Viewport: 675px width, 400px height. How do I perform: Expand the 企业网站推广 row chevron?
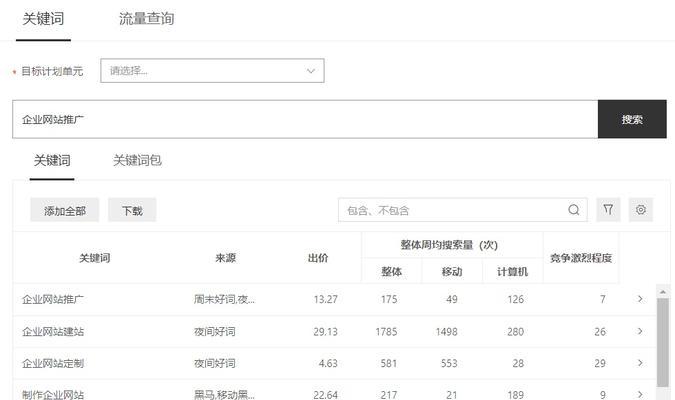(640, 299)
